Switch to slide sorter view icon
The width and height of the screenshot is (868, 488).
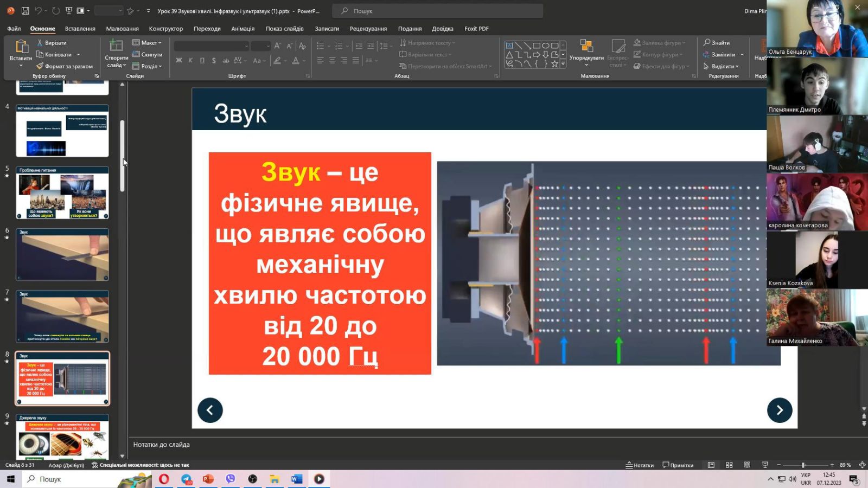(x=729, y=465)
